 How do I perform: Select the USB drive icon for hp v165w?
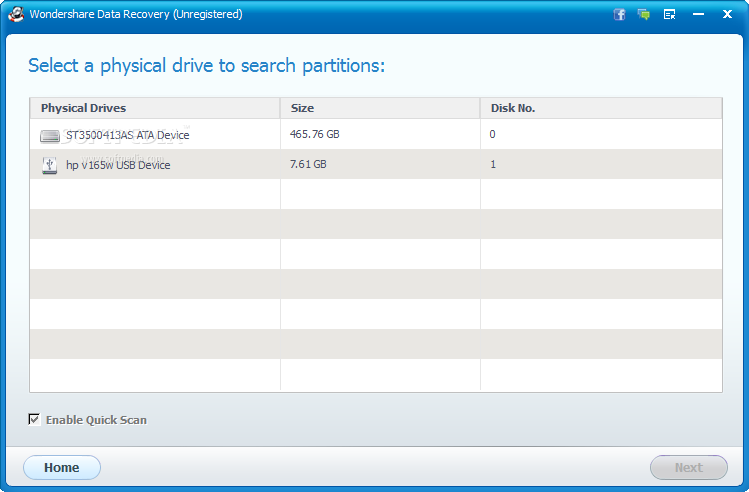50,165
